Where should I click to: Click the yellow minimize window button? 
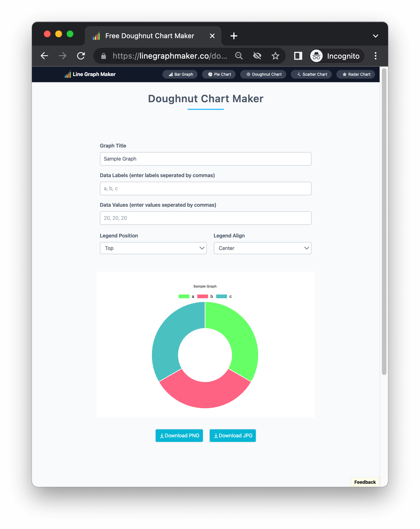(x=59, y=34)
